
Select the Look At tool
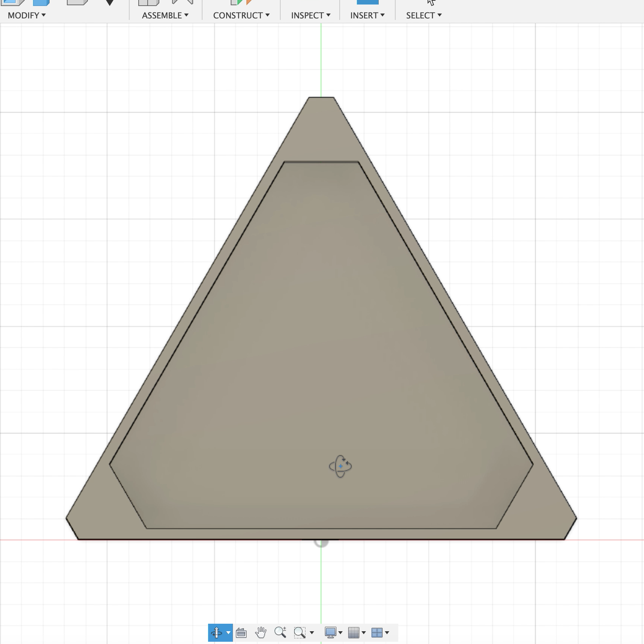coord(242,632)
